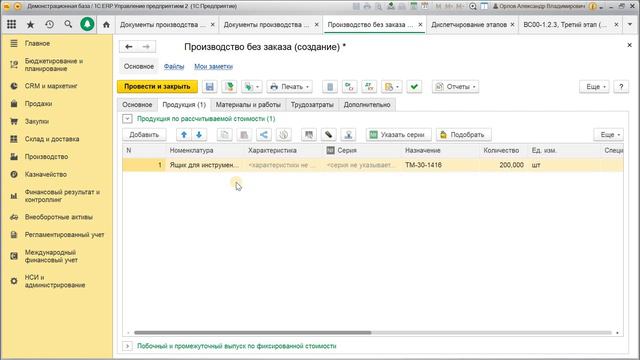This screenshot has width=640, height=360.
Task: Open the global search magnifier
Action: click(x=68, y=24)
